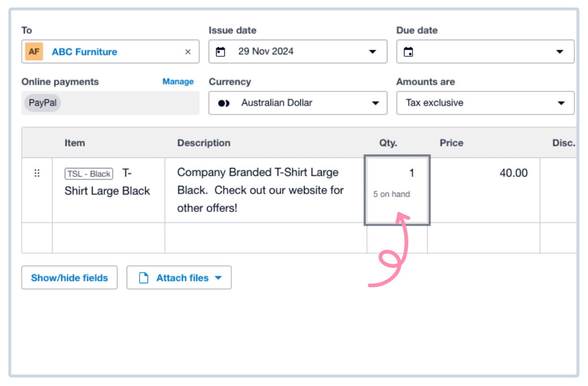Click the empty Description cell in second row
Screen dimensions: 588x386
click(266, 238)
